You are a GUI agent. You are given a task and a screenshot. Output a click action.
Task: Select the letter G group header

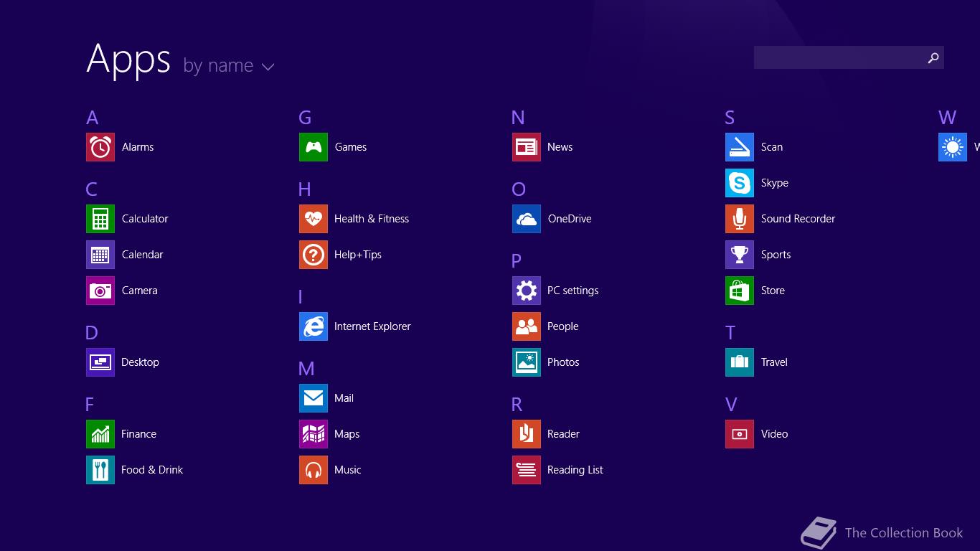[305, 118]
